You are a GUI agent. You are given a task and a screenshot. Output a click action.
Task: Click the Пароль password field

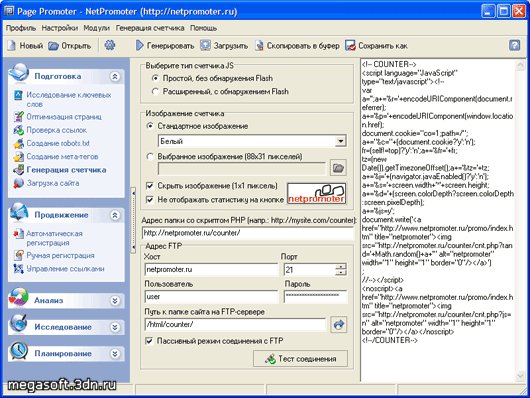click(x=315, y=297)
